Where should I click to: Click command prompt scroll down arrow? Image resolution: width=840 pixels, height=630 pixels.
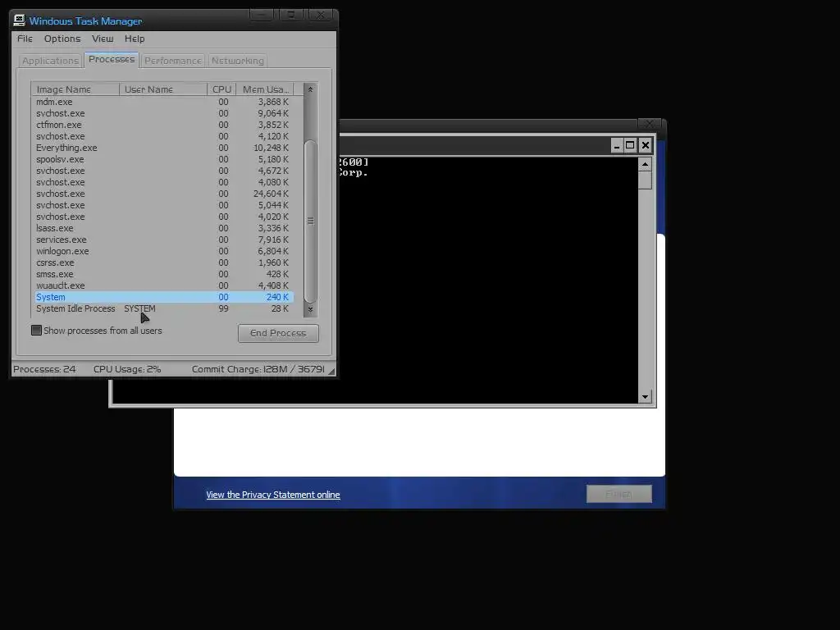pos(645,397)
